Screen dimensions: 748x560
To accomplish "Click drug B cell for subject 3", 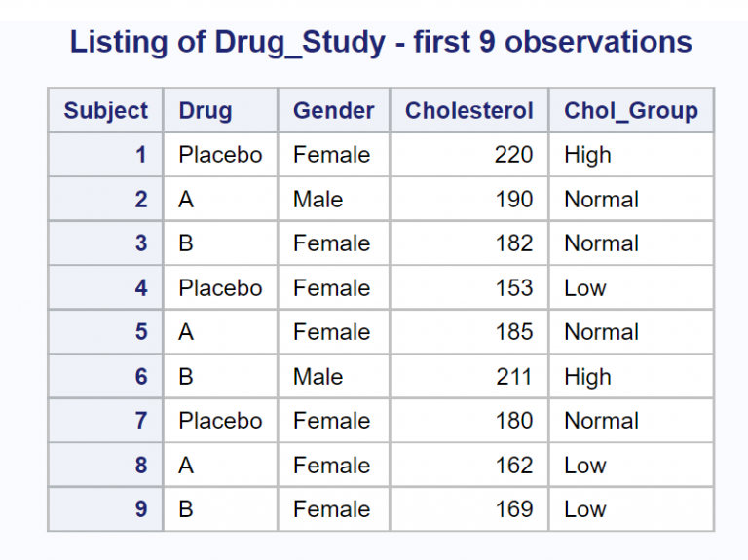I will click(x=186, y=243).
